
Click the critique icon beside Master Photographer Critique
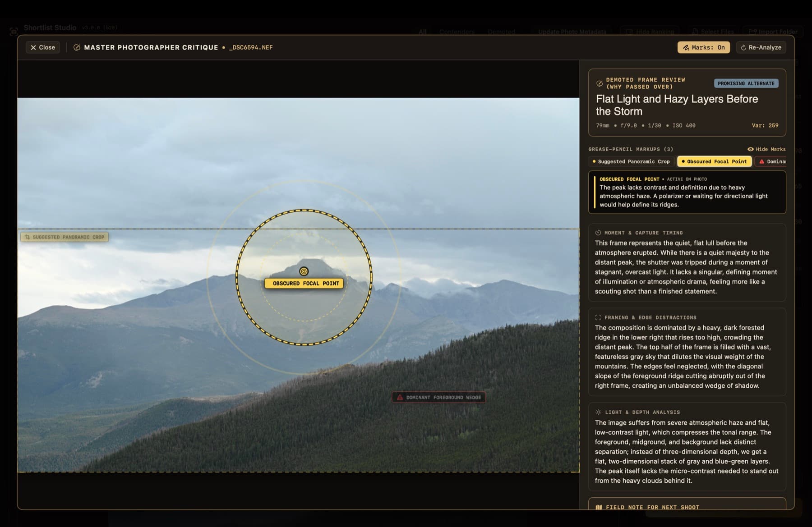(x=77, y=47)
